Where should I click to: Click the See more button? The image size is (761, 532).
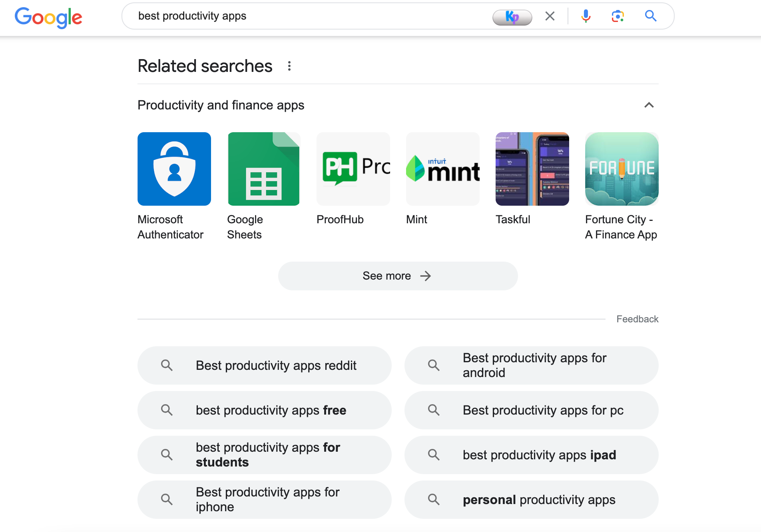[x=398, y=276]
